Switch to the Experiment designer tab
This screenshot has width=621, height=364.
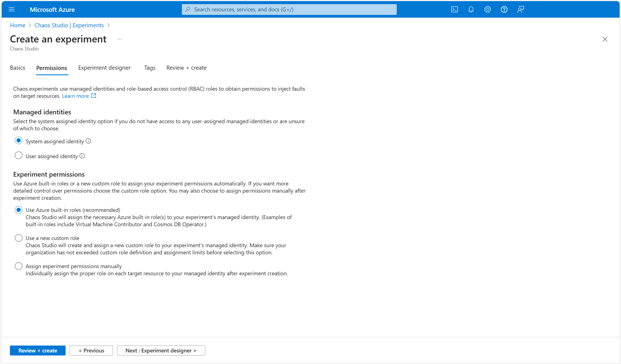pyautogui.click(x=104, y=68)
